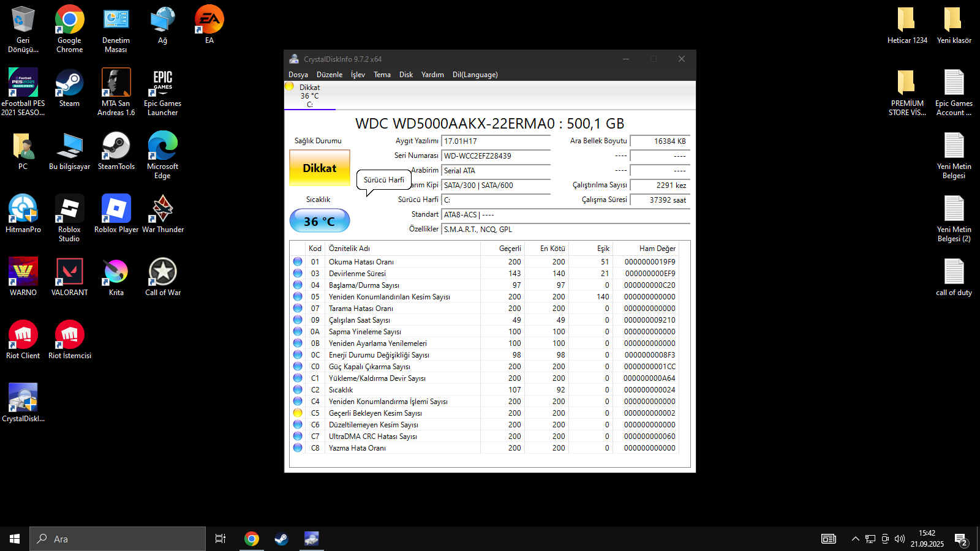The width and height of the screenshot is (980, 551).
Task: Launch the Riot Client desktop shortcut
Action: coord(23,340)
